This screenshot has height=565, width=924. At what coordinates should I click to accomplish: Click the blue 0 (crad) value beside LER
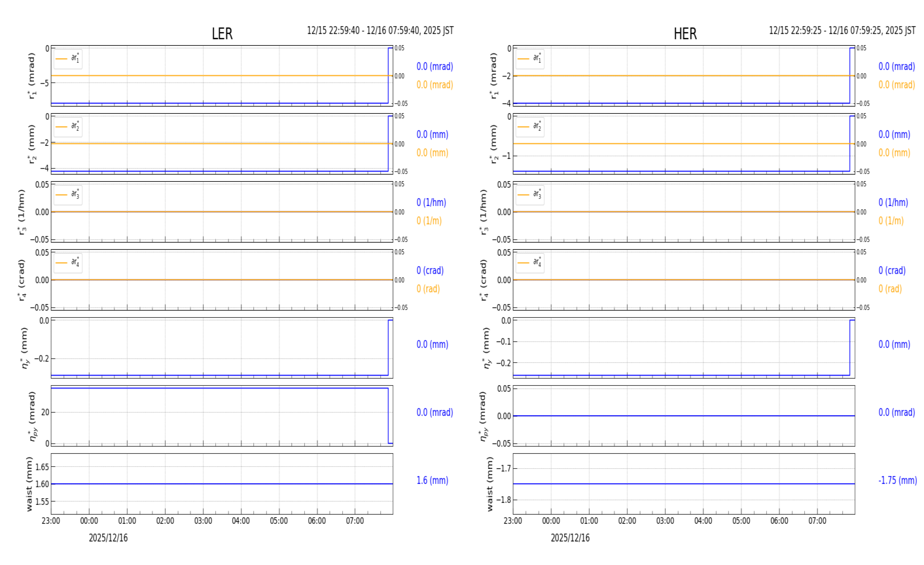(430, 271)
